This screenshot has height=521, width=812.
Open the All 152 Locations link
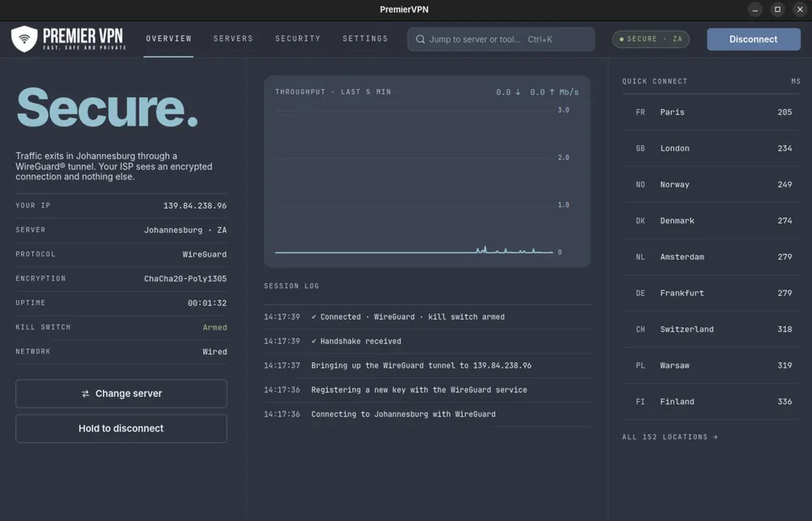[670, 437]
